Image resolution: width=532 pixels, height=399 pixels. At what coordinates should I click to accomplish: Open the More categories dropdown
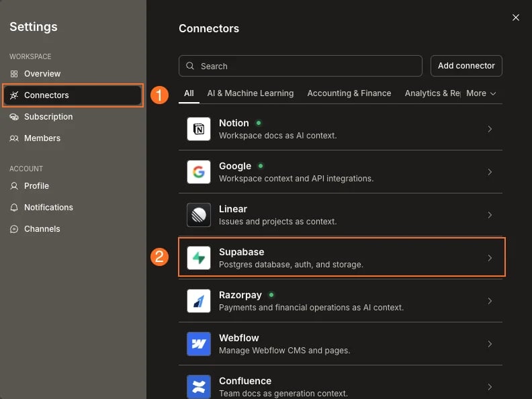tap(481, 93)
